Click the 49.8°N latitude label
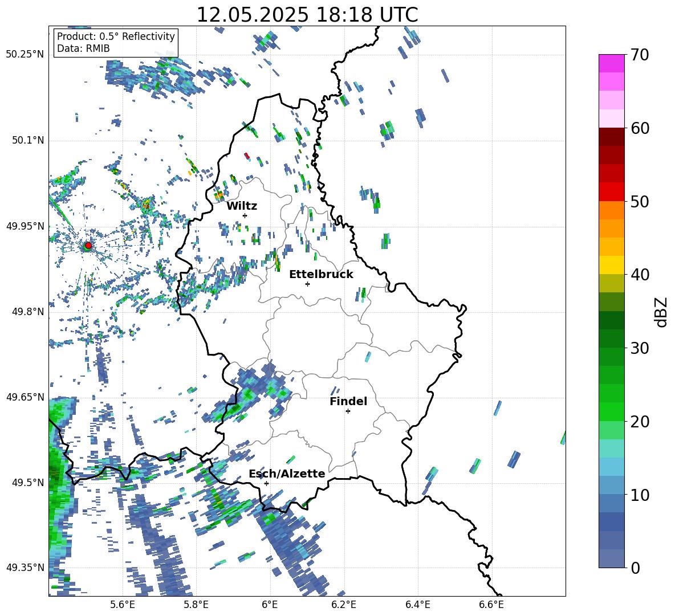This screenshot has height=616, width=675. (x=27, y=312)
